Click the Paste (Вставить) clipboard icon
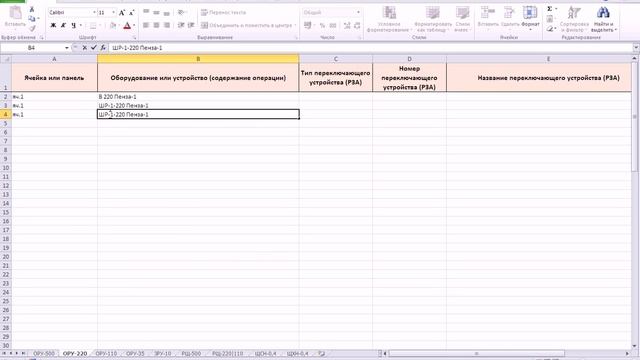The height and width of the screenshot is (360, 640). [15, 13]
